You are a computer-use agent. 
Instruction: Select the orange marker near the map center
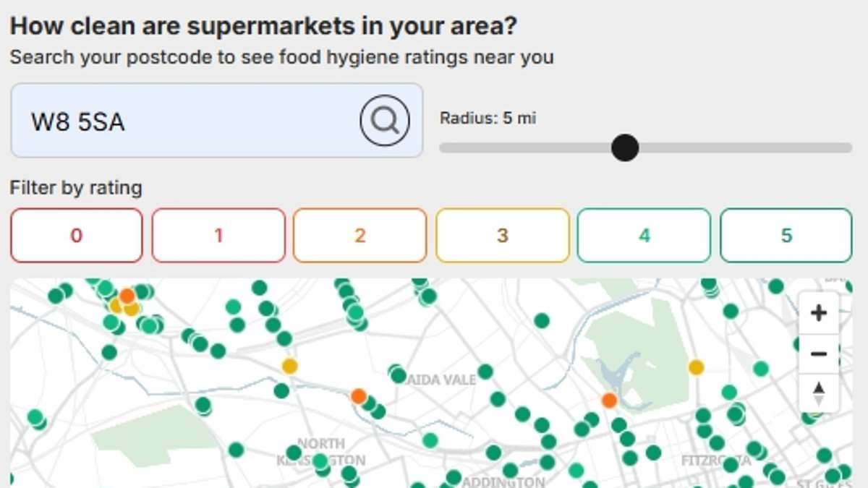[x=357, y=396]
